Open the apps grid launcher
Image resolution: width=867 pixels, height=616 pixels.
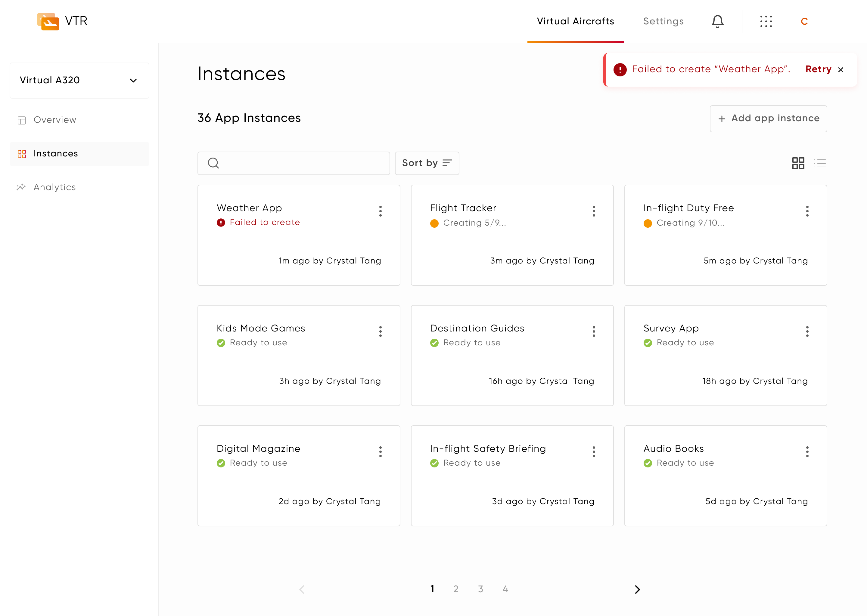pyautogui.click(x=766, y=21)
